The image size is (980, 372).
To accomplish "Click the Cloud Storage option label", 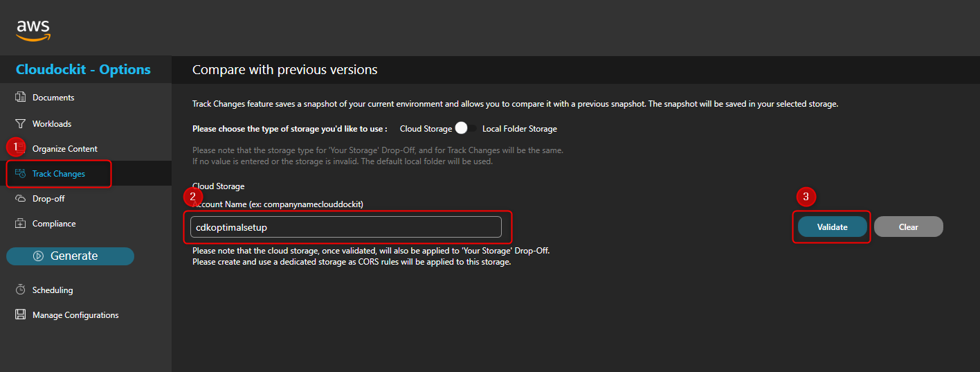I will (x=426, y=129).
